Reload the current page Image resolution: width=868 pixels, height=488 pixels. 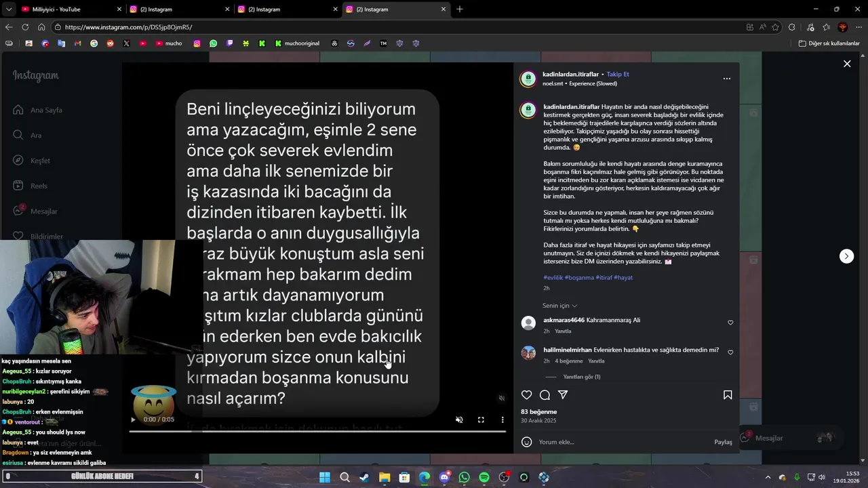(25, 27)
